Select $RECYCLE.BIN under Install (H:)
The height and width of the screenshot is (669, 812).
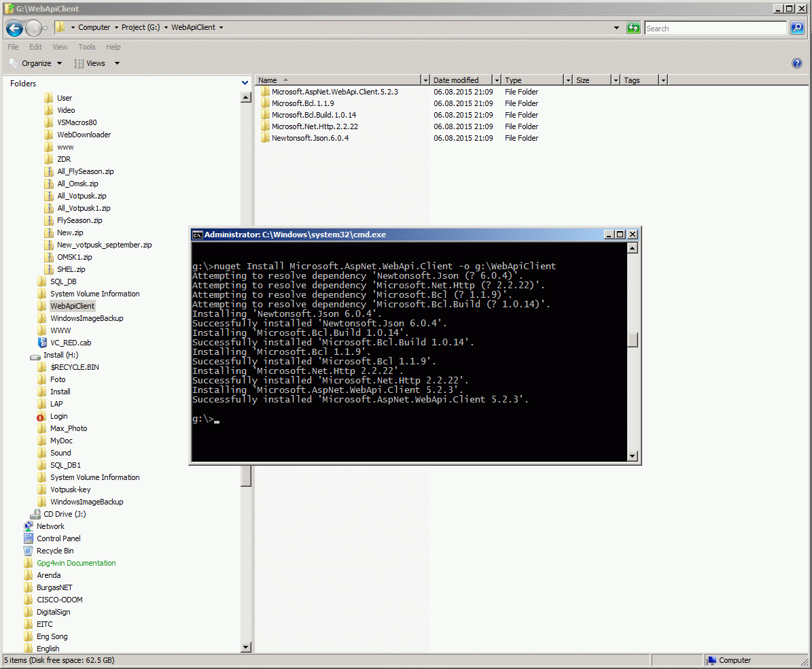click(75, 367)
